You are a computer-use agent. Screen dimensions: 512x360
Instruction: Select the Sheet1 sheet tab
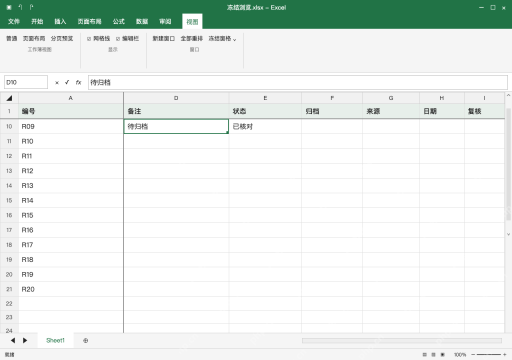[55, 340]
